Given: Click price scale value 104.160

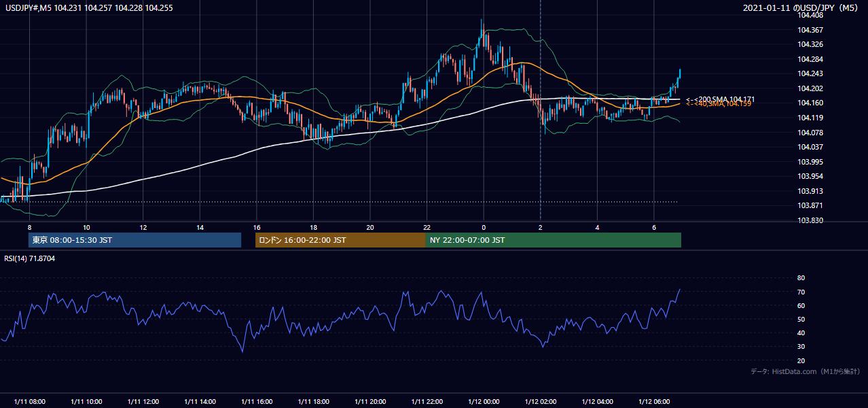Looking at the screenshot, I should [x=810, y=103].
